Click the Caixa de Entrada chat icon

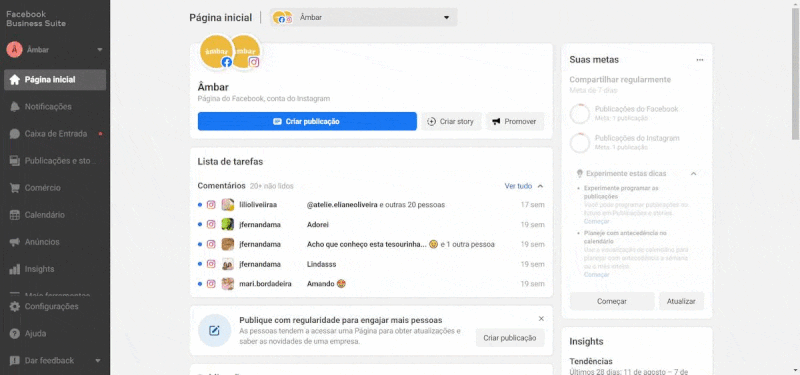(15, 134)
